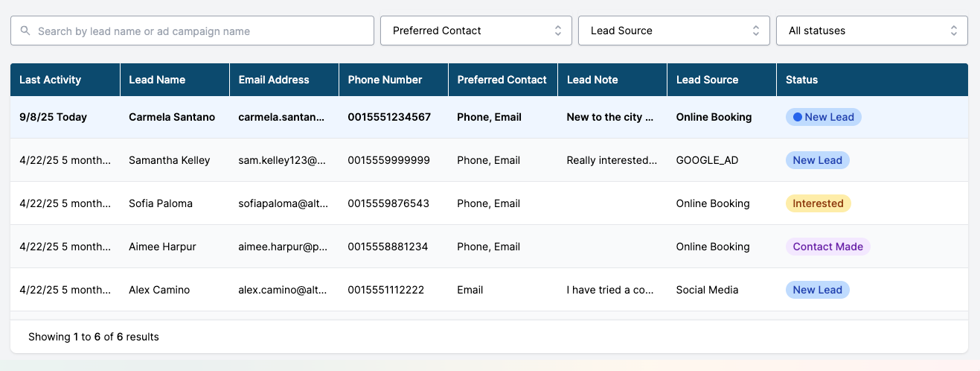Click the search magnifier icon
The width and height of the screenshot is (980, 371).
click(25, 31)
